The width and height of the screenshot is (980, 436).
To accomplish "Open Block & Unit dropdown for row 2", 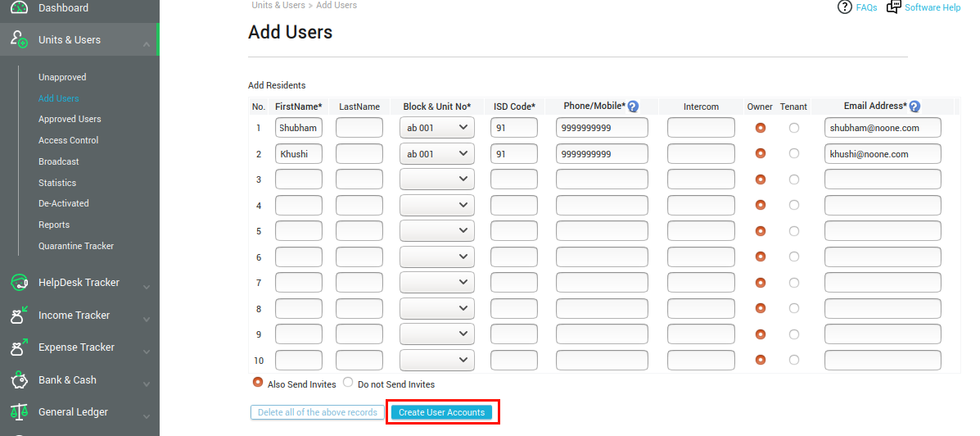I will tap(437, 153).
